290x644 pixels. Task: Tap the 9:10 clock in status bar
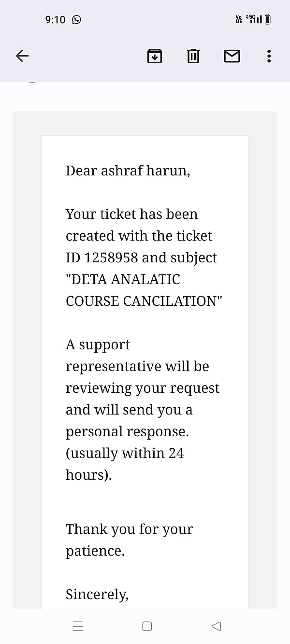pyautogui.click(x=55, y=19)
